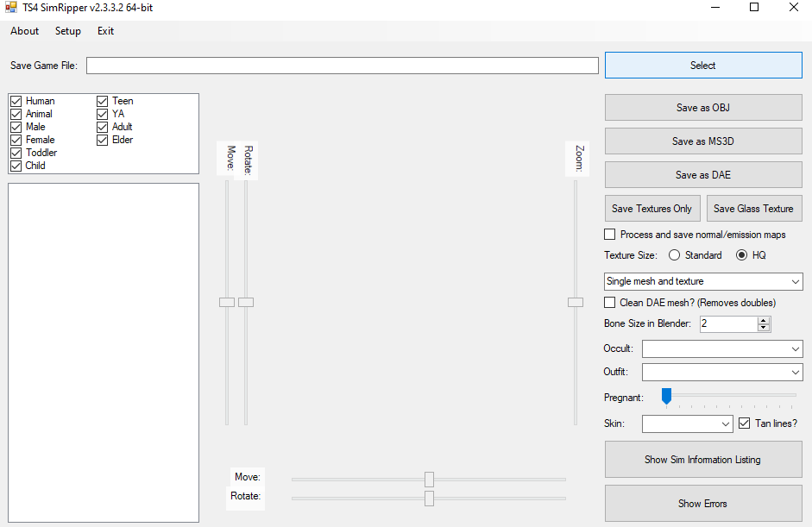Click the Bone Size value field
Viewport: 812px width, 527px height.
(x=728, y=324)
